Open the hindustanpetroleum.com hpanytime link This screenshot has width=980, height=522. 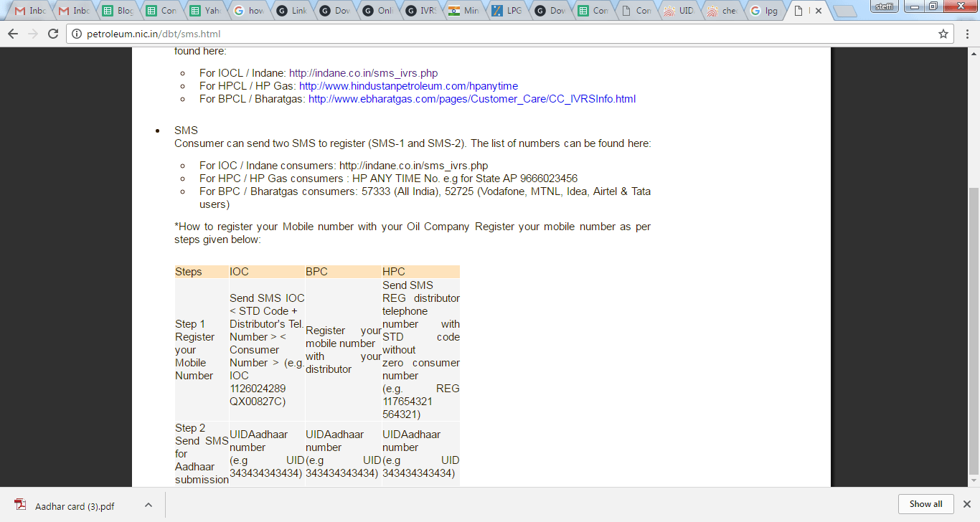point(408,86)
